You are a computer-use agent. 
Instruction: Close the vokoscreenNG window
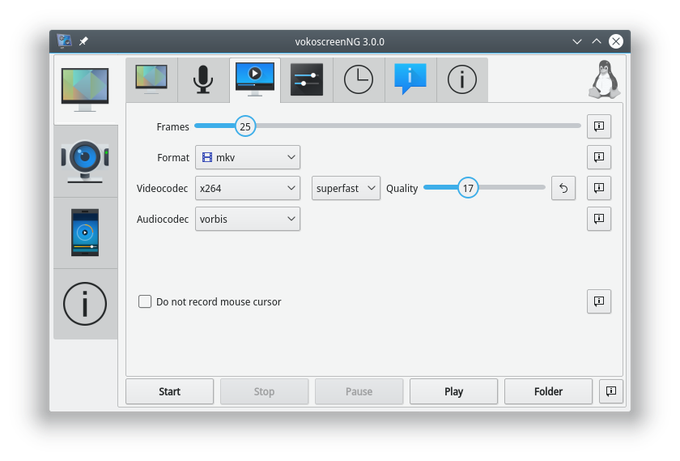tap(616, 41)
